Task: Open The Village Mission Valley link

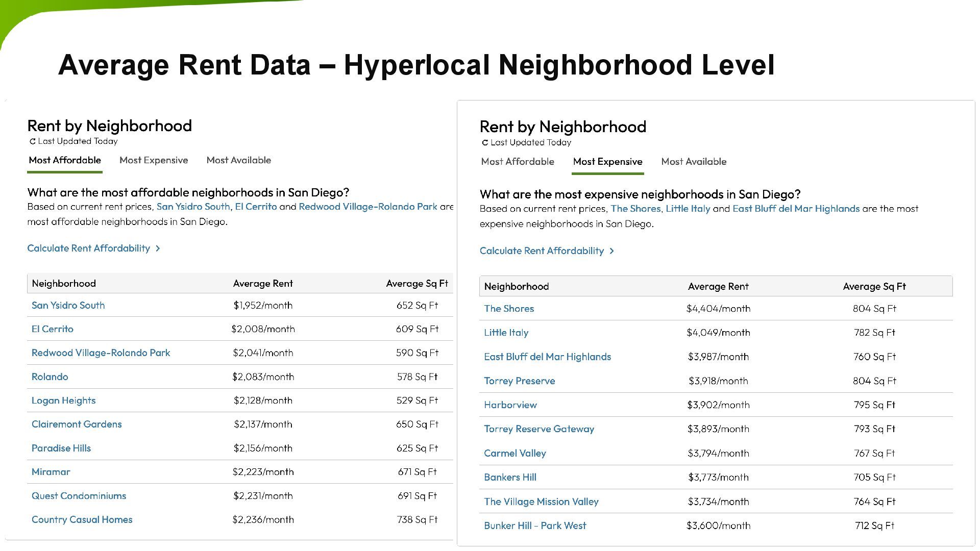Action: tap(541, 502)
